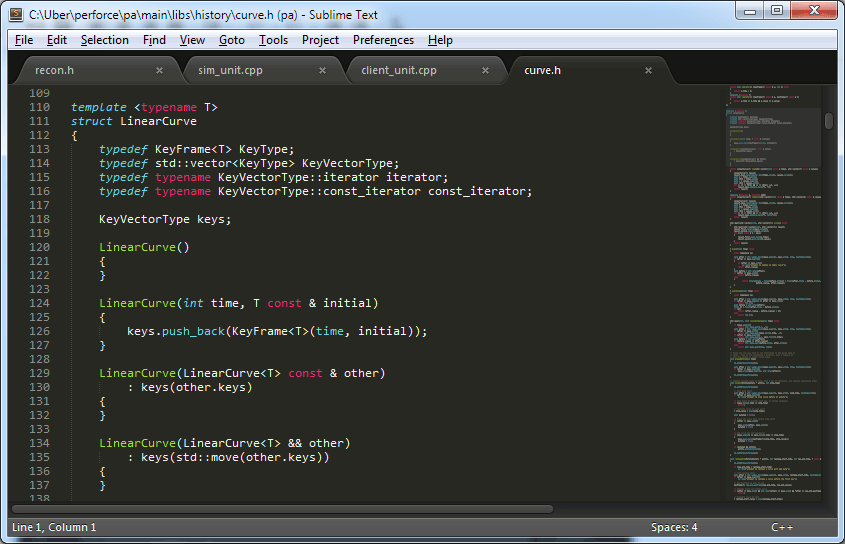Open the C++ syntax selector
The image size is (845, 544).
[x=782, y=527]
